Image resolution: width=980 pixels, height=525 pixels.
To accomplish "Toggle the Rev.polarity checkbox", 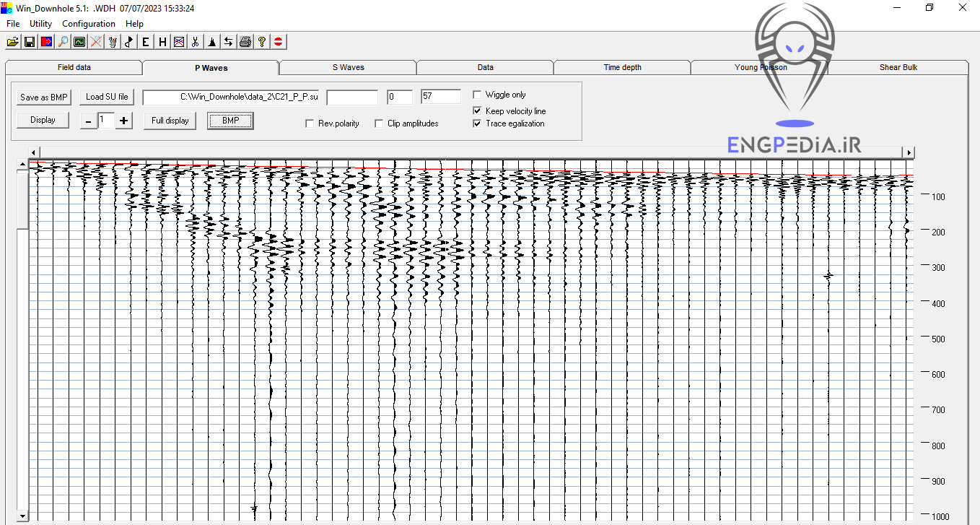I will pyautogui.click(x=310, y=123).
